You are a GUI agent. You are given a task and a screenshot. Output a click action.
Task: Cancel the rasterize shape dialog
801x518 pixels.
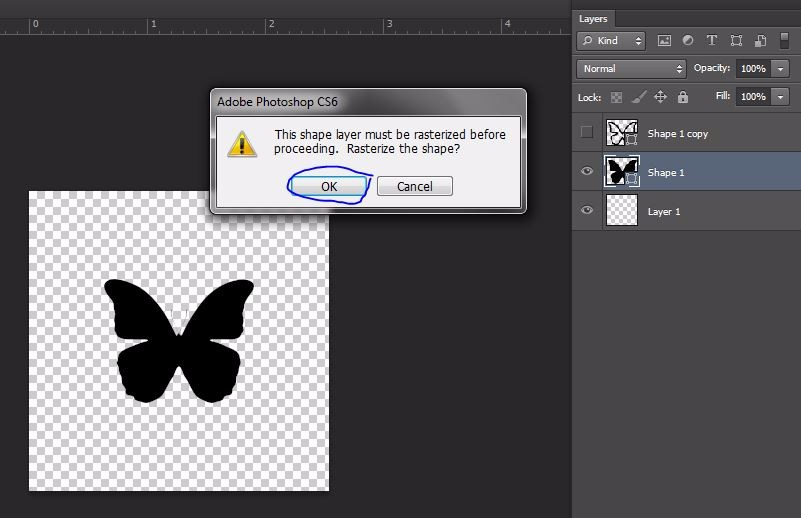(x=415, y=186)
